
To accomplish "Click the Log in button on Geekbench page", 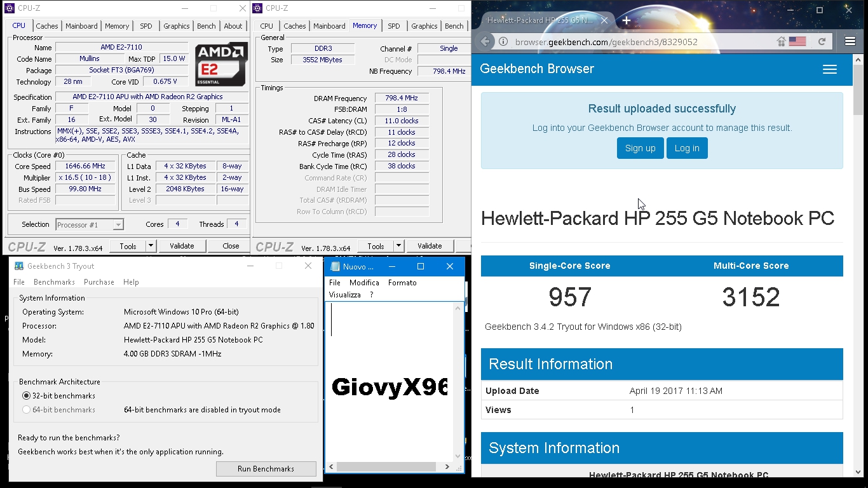I will tap(687, 148).
